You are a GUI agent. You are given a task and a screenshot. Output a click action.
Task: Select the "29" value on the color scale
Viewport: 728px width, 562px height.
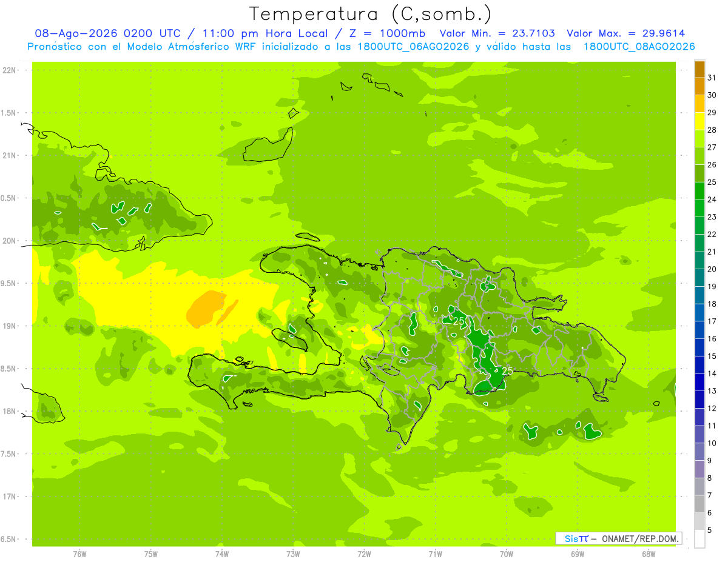click(x=712, y=112)
